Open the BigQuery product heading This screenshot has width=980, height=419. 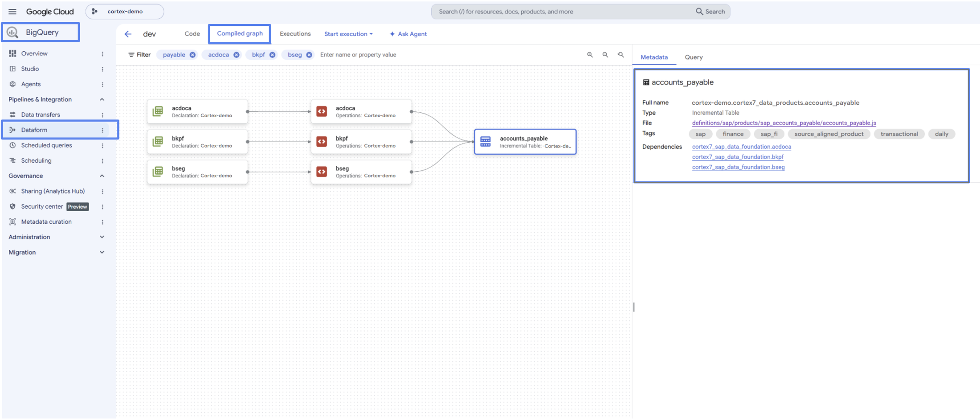(41, 32)
